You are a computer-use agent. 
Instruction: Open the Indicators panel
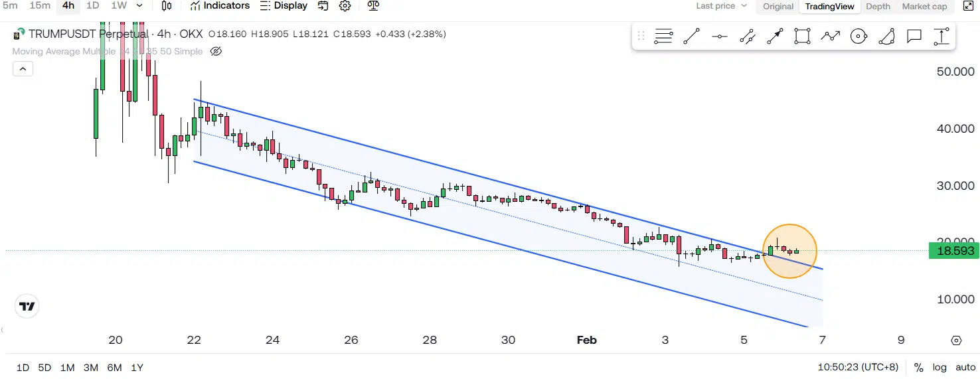[220, 6]
